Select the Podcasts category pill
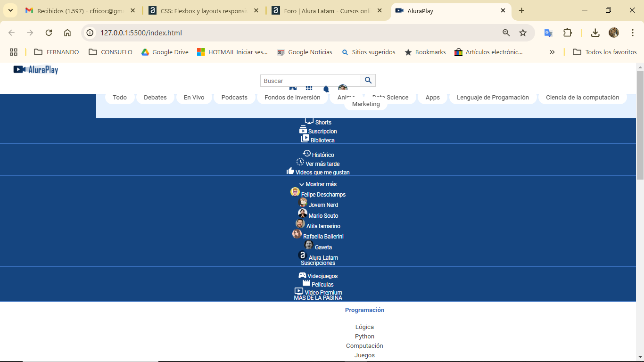This screenshot has width=644, height=362. click(x=234, y=97)
